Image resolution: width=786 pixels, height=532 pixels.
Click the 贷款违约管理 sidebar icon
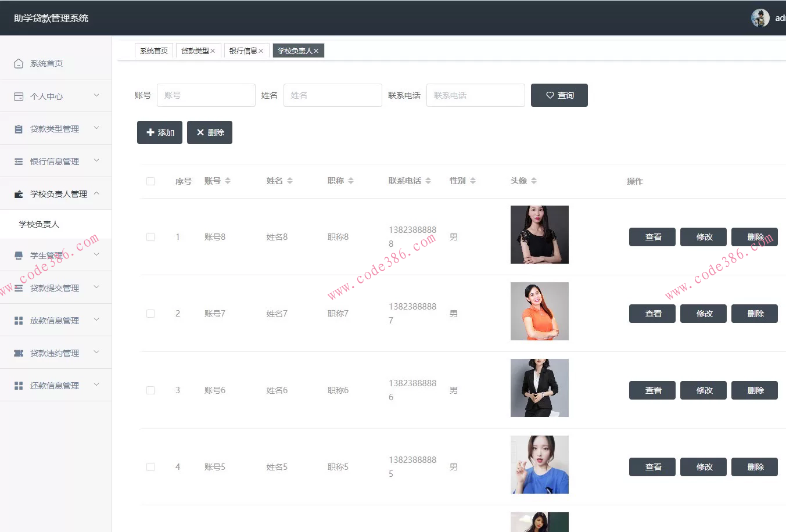tap(17, 352)
